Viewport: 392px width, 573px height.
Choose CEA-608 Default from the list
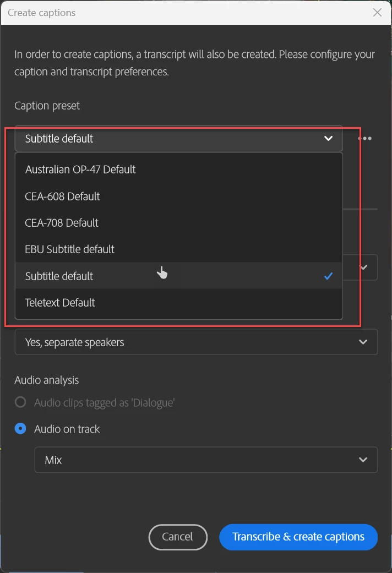pos(62,196)
